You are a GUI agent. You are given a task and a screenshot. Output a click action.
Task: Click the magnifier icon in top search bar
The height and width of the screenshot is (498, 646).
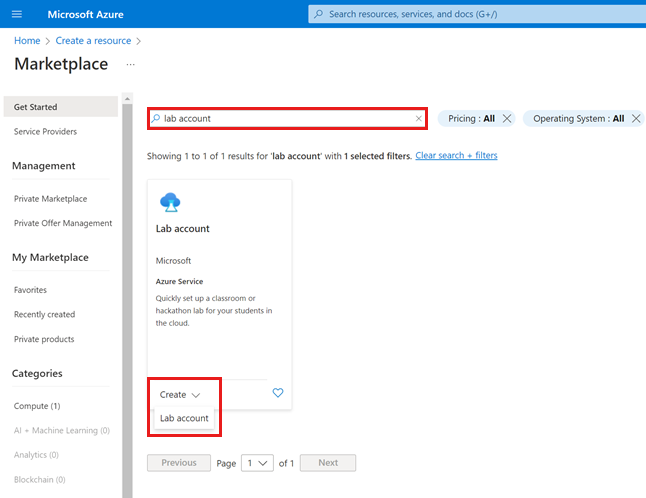coord(318,14)
